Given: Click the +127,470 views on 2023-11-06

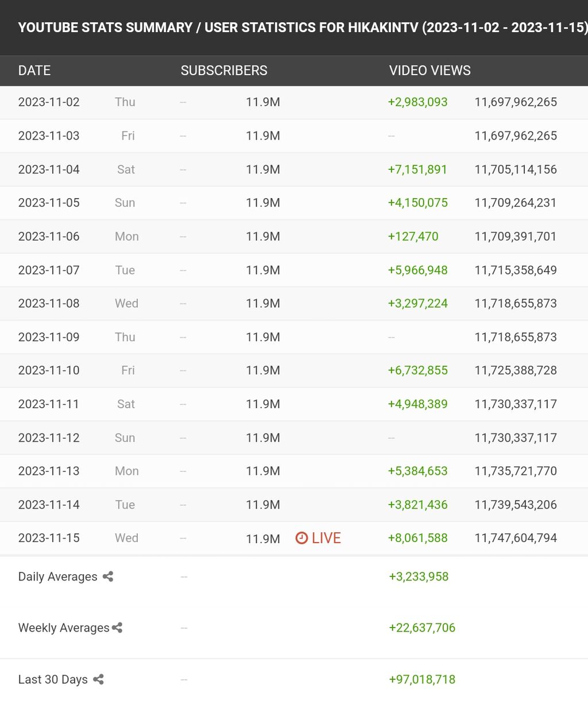Looking at the screenshot, I should click(413, 237).
